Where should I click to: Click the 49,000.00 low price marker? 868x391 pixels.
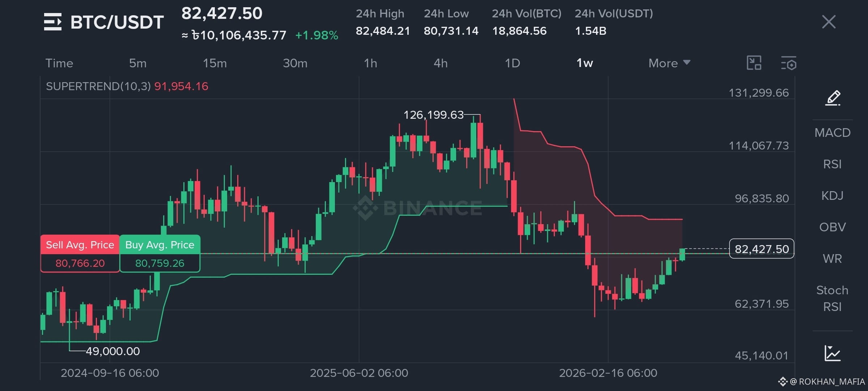pyautogui.click(x=112, y=351)
